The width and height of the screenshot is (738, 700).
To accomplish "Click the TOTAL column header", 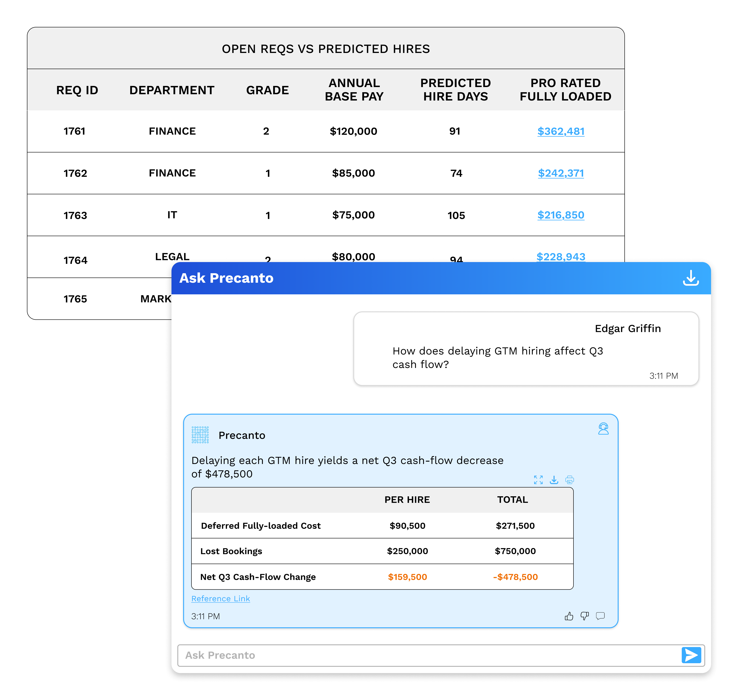I will (x=512, y=500).
